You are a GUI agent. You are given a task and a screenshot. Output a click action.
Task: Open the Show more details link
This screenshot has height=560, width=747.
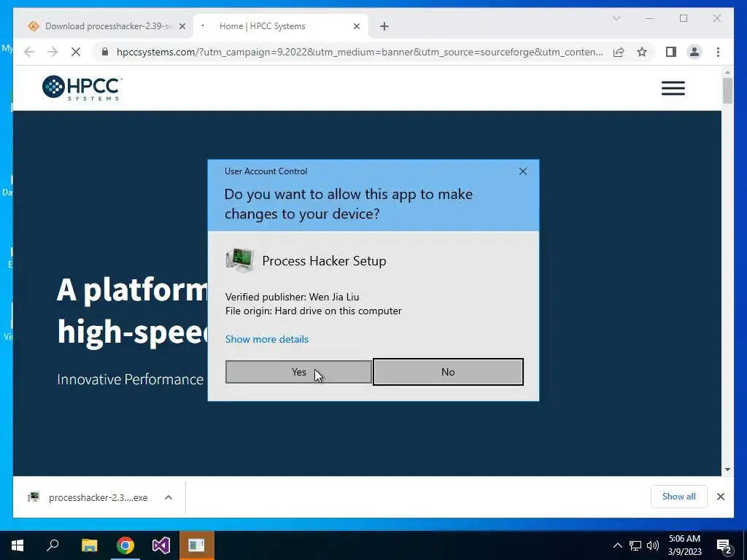tap(267, 339)
